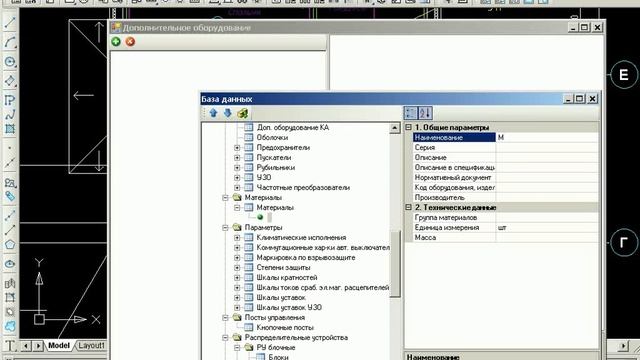This screenshot has height=360, width=640.
Task: Maximize the База данных window
Action: [580, 98]
